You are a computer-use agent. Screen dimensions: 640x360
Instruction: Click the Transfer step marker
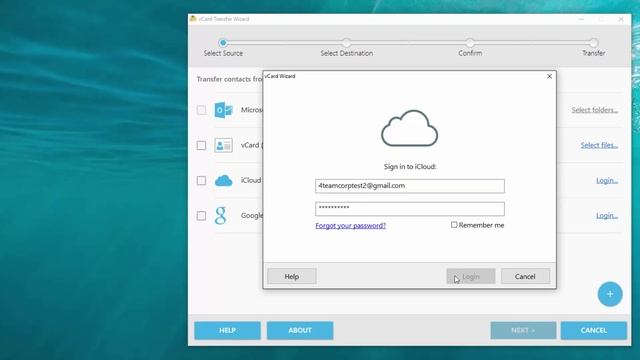(x=593, y=42)
